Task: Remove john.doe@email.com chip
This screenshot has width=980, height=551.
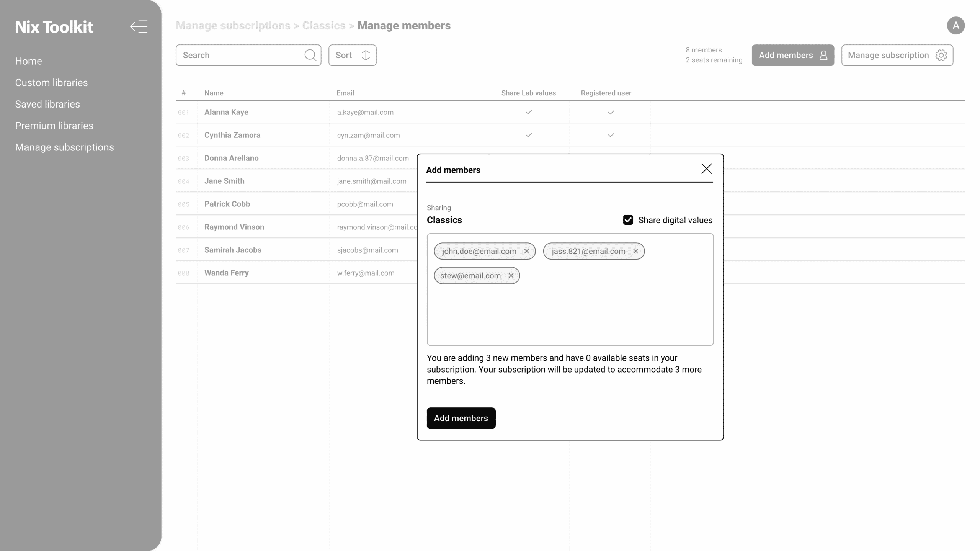Action: tap(526, 251)
